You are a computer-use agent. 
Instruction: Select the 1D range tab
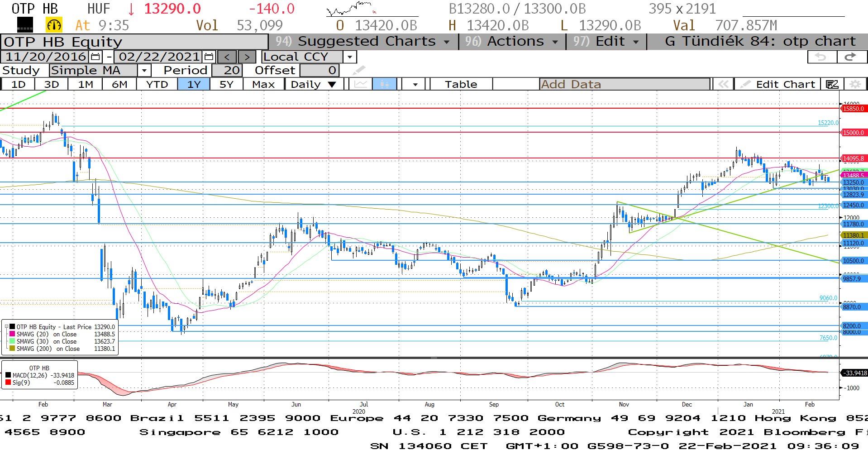[18, 84]
